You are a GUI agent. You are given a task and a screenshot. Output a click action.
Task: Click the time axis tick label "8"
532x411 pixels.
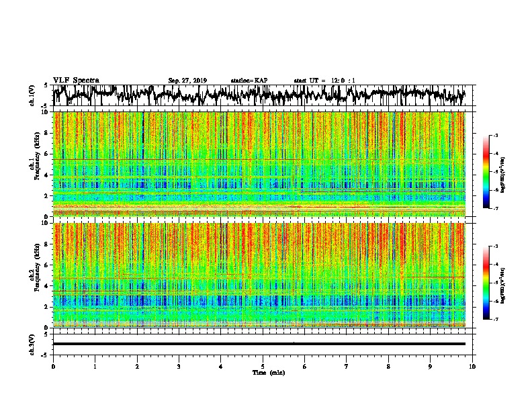pyautogui.click(x=388, y=367)
